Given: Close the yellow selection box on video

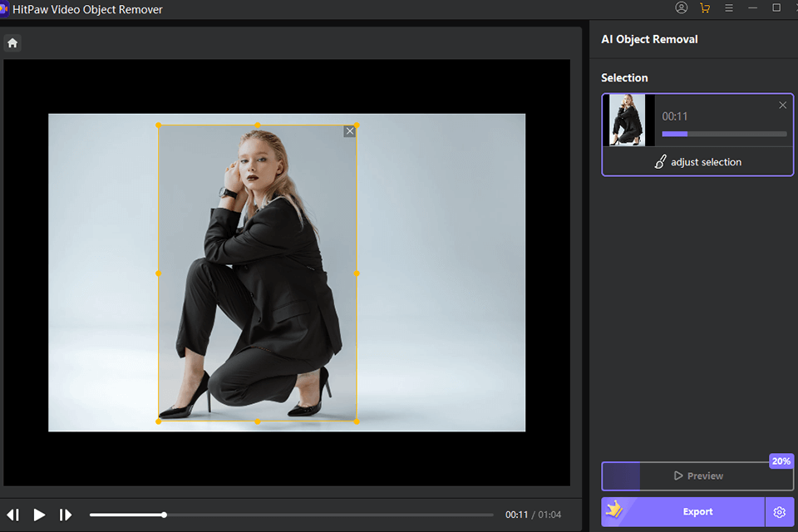Looking at the screenshot, I should point(349,131).
